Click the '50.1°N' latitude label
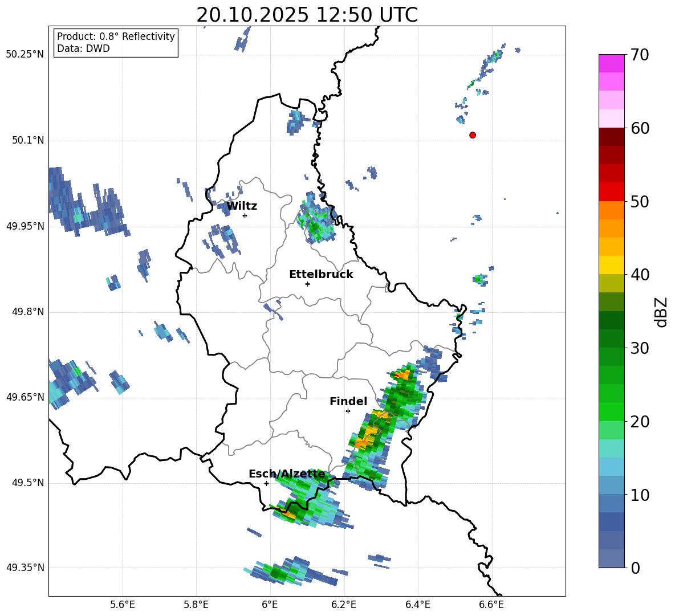The height and width of the screenshot is (616, 675). coord(29,140)
